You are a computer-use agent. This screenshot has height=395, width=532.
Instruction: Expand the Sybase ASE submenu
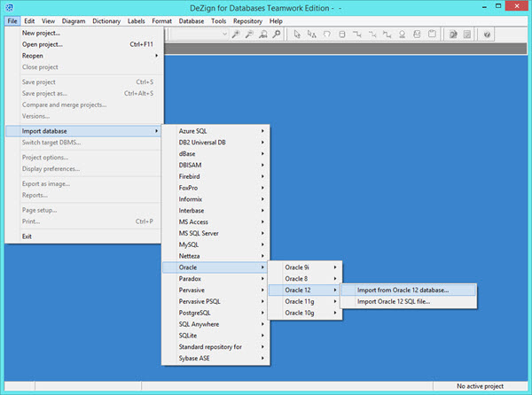215,358
